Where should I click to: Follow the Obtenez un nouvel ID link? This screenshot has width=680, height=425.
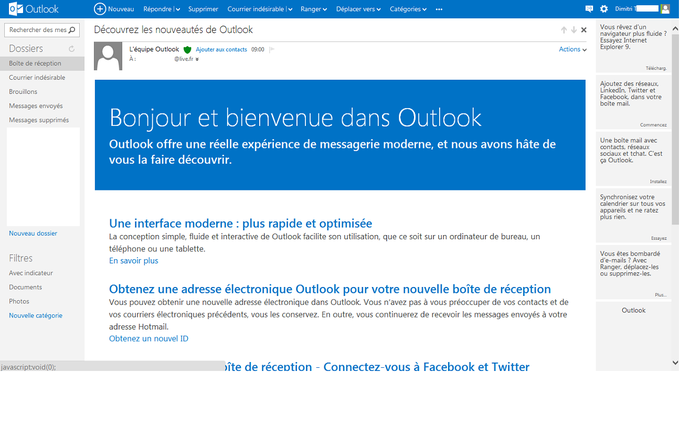click(x=149, y=339)
